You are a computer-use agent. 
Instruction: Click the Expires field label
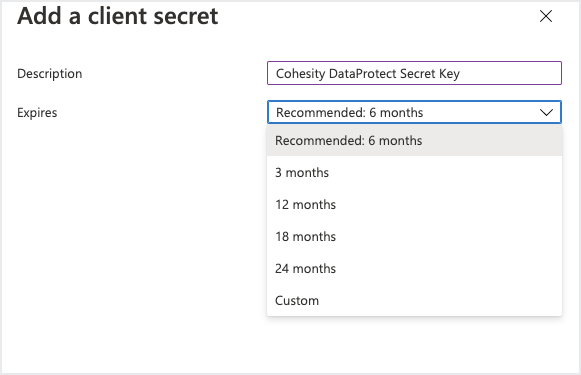(37, 112)
